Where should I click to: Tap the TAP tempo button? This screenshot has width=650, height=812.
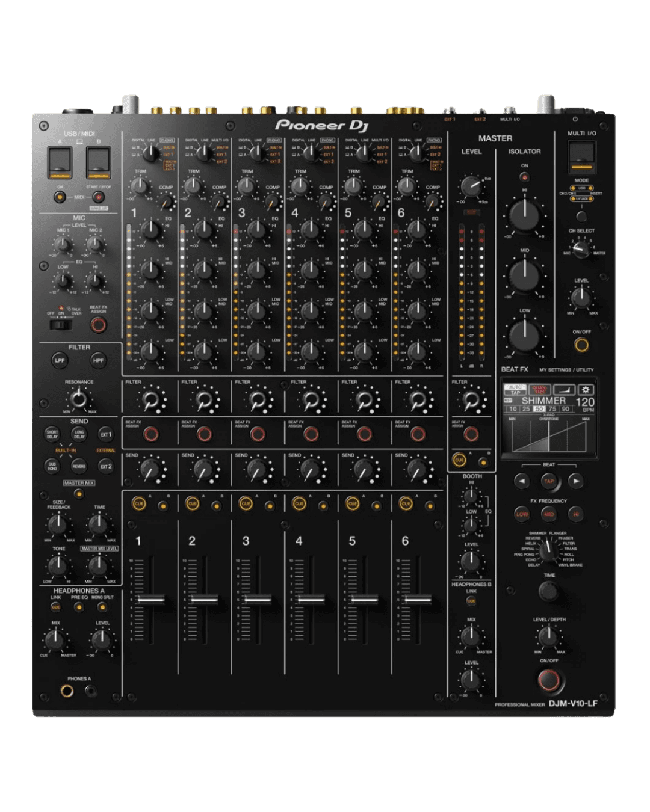(549, 481)
